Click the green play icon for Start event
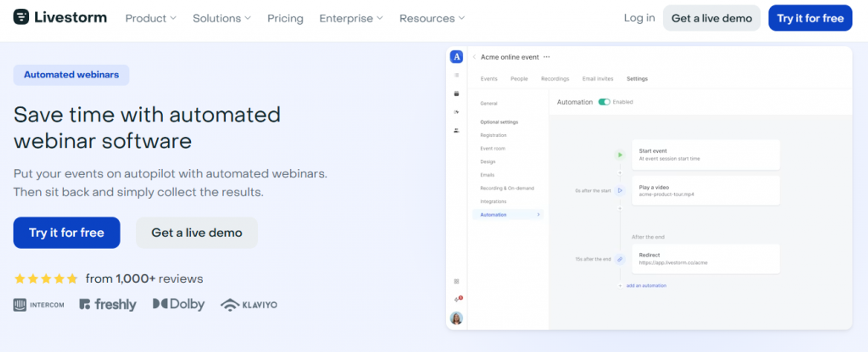The image size is (868, 352). point(620,155)
